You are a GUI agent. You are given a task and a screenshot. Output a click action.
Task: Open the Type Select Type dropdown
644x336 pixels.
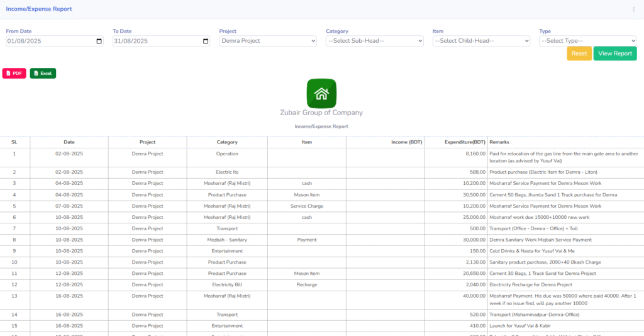point(588,41)
